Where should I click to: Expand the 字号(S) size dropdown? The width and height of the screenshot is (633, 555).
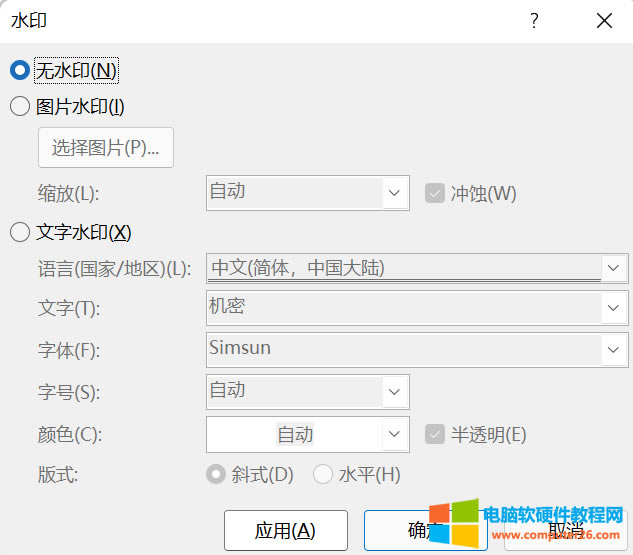pos(396,392)
